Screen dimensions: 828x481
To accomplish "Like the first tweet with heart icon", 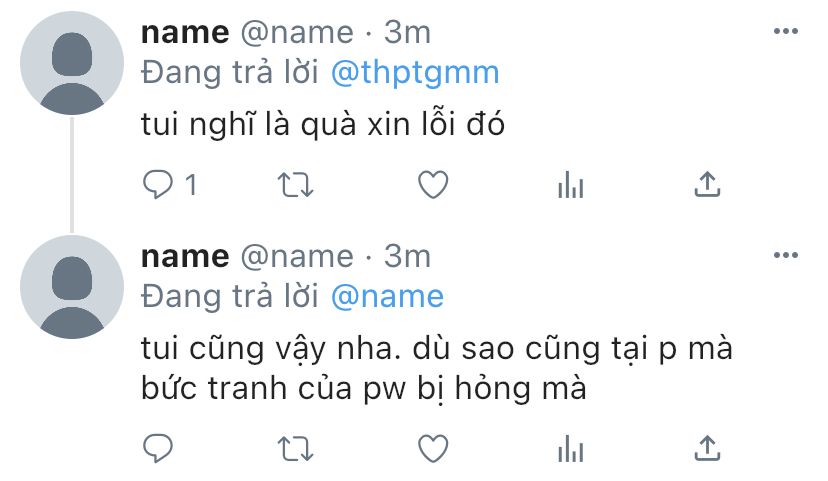I will tap(433, 185).
